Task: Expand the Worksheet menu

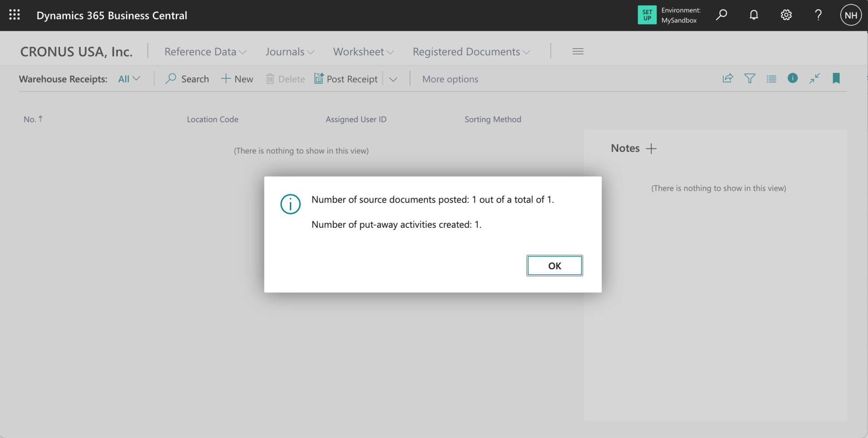Action: point(364,52)
